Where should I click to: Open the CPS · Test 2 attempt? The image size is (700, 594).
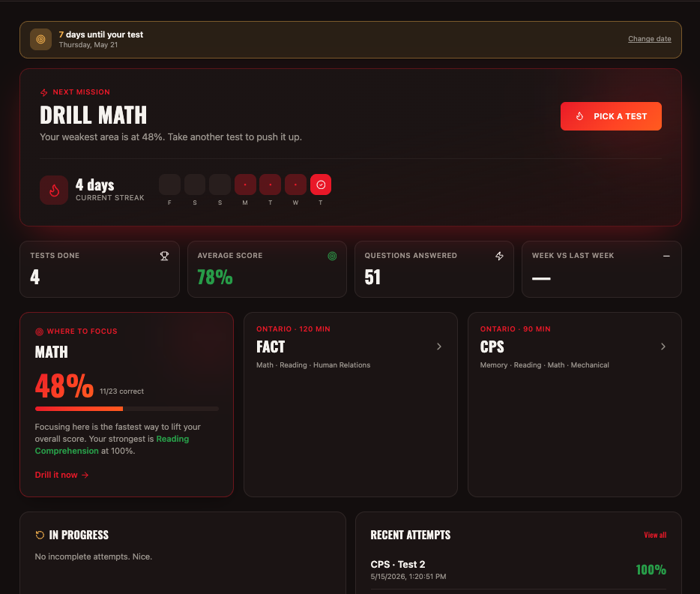[x=518, y=570]
